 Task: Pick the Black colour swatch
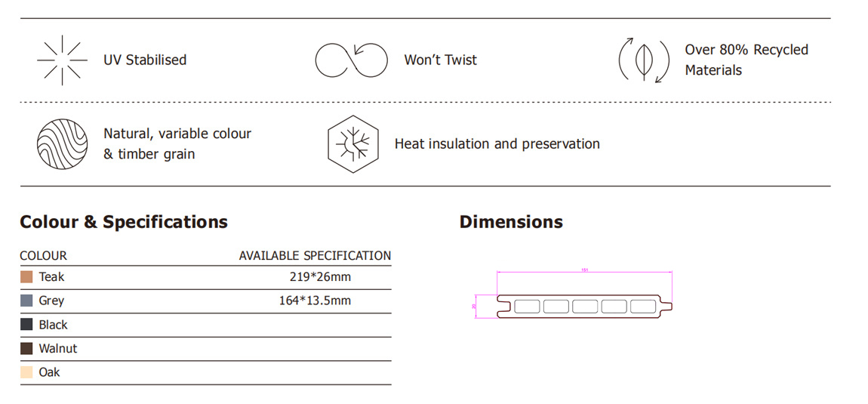click(x=26, y=325)
